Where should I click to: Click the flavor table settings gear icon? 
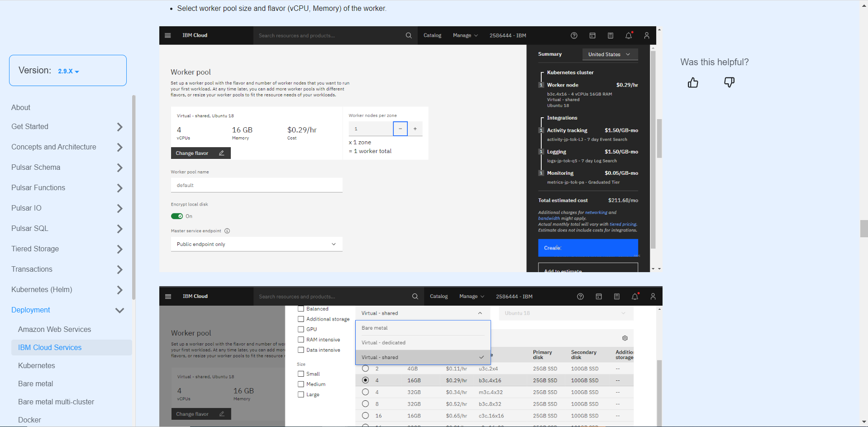point(625,338)
